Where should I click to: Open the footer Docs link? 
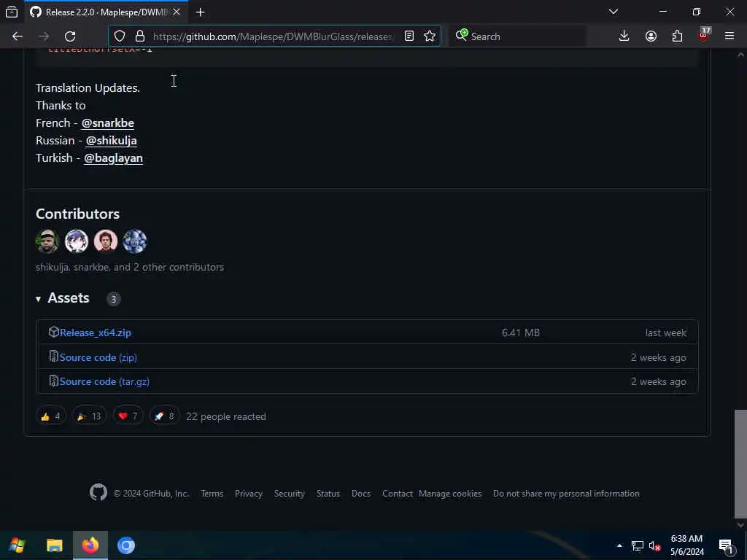[361, 494]
